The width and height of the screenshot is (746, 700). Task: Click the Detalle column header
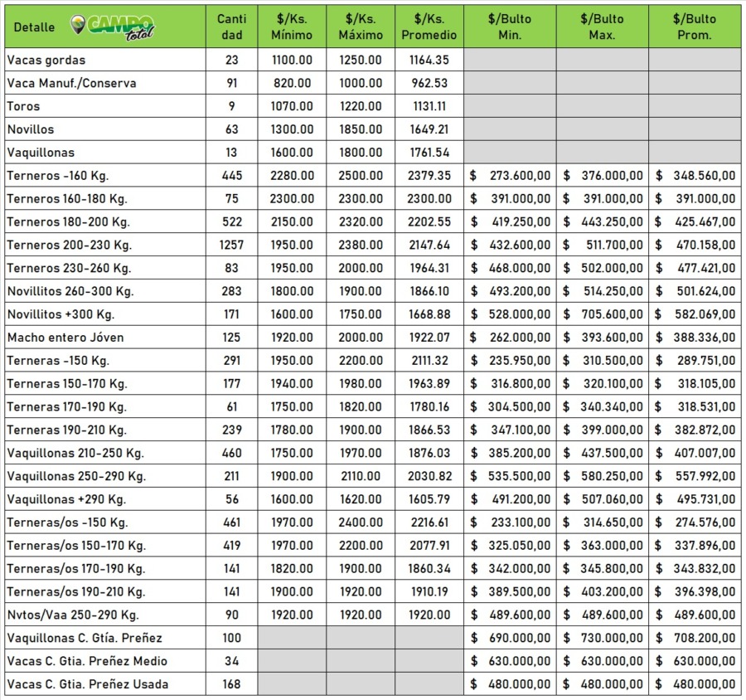[x=34, y=27]
